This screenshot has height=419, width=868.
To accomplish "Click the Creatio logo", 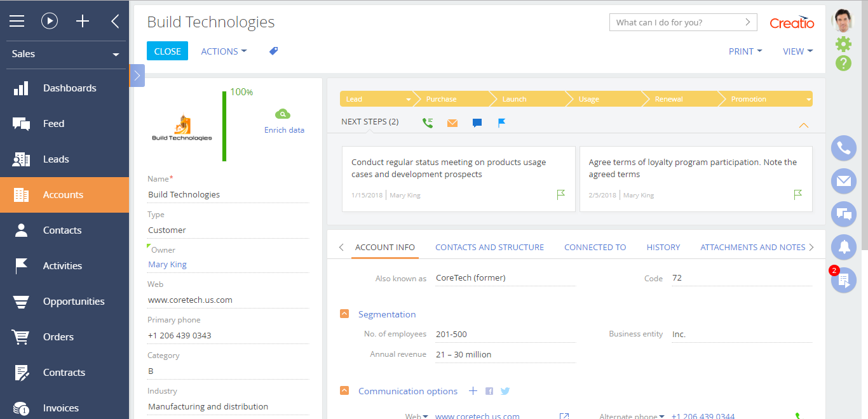I will click(x=792, y=22).
